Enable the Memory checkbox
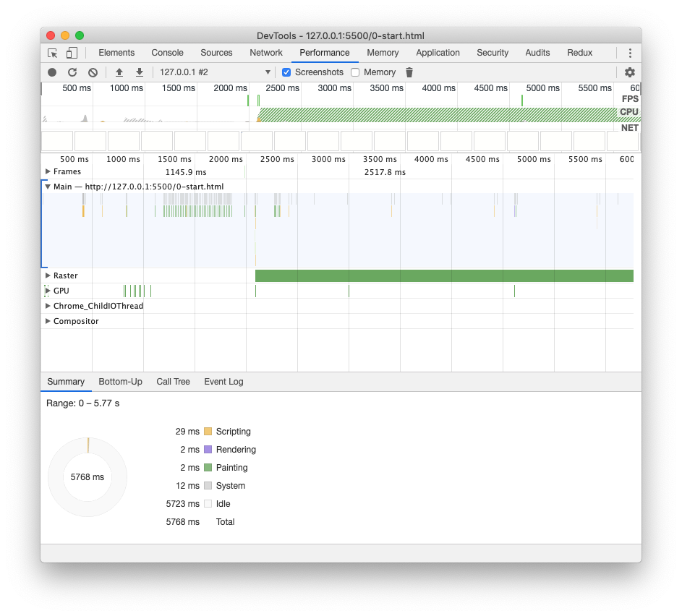This screenshot has height=616, width=682. point(355,72)
